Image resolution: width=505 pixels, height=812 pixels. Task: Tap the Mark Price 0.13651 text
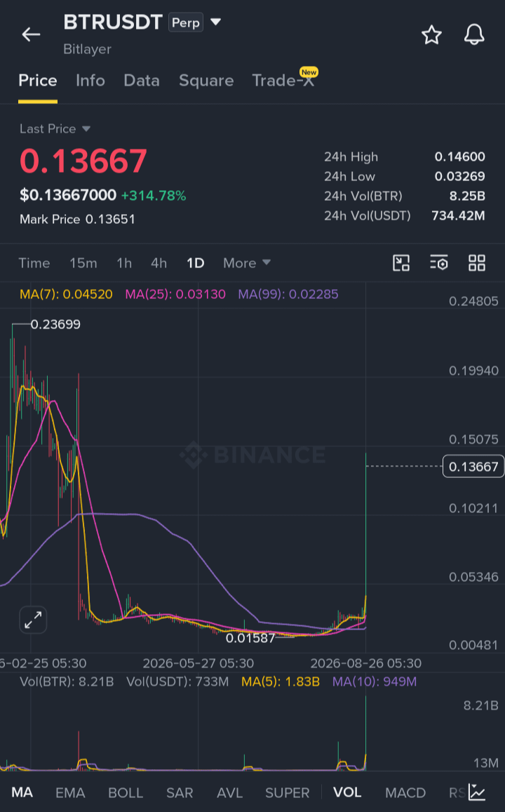coord(78,219)
